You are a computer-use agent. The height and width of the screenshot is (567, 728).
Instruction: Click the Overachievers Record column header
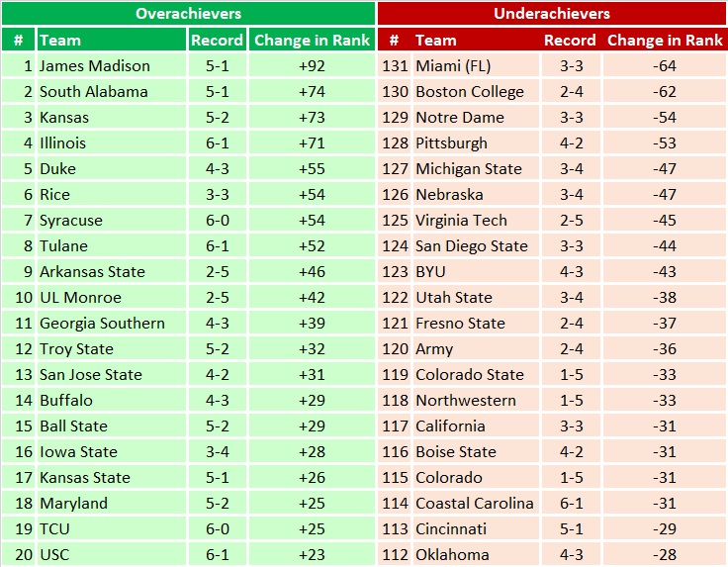click(x=218, y=40)
